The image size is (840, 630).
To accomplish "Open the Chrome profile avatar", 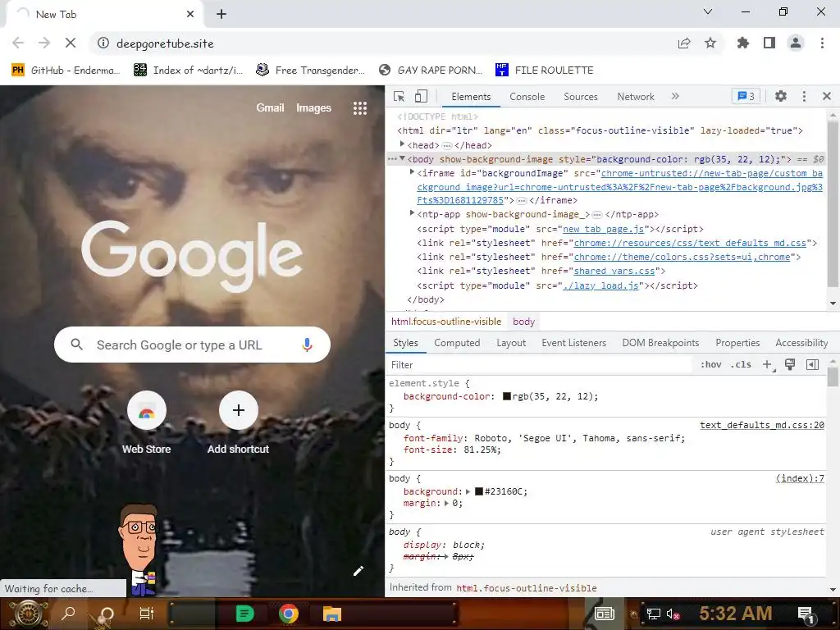I will (796, 43).
